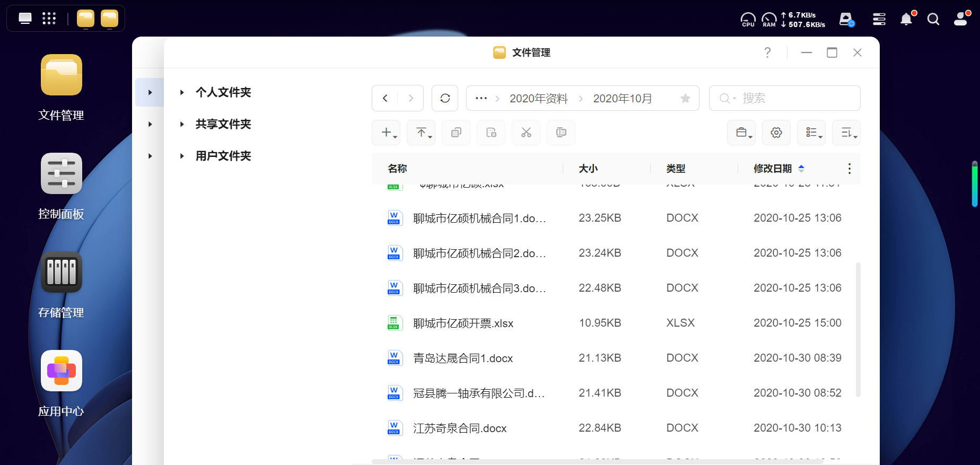The image size is (980, 465).
Task: Open the toolbox briefcase dropdown
Action: (741, 133)
